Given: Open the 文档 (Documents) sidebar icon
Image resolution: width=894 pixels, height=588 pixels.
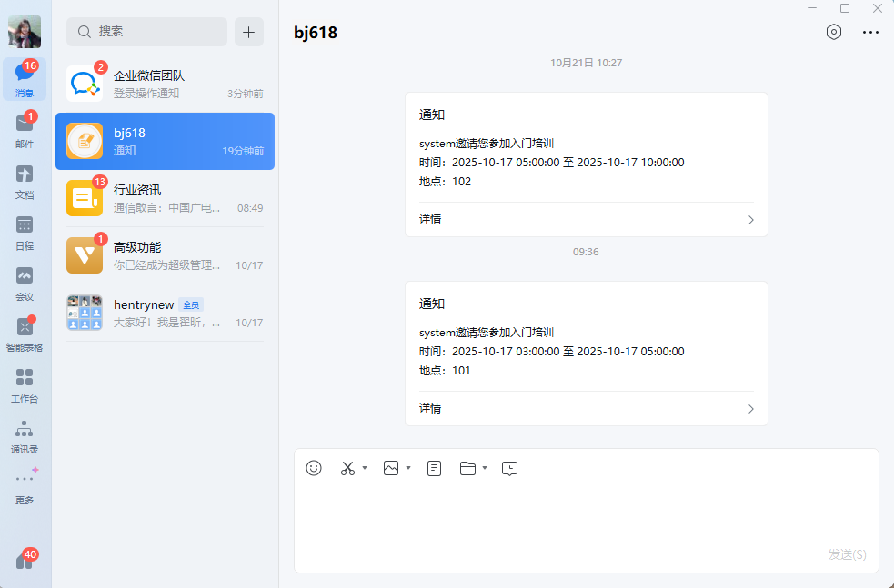Looking at the screenshot, I should pos(25,180).
